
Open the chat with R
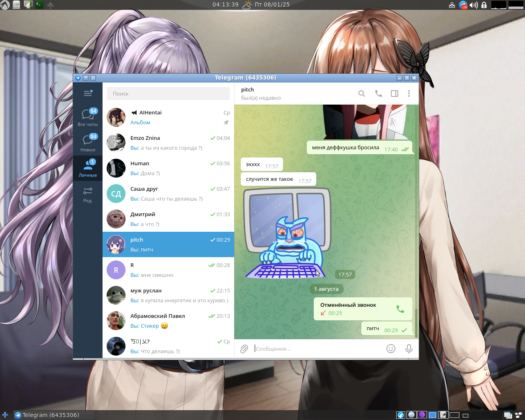[x=168, y=270]
